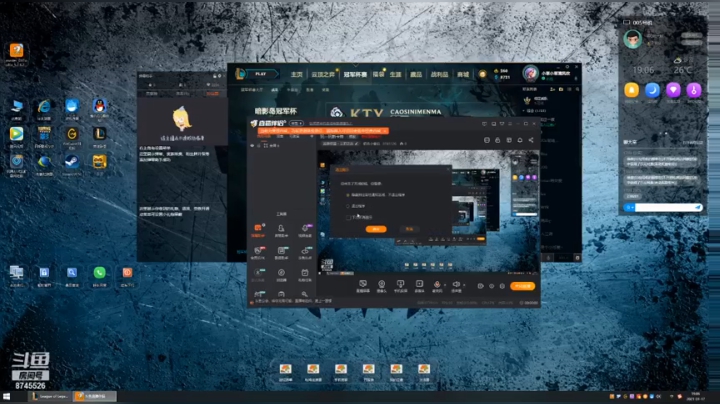Open 云顶之弈 tab in League client
720x404 pixels.
323,74
